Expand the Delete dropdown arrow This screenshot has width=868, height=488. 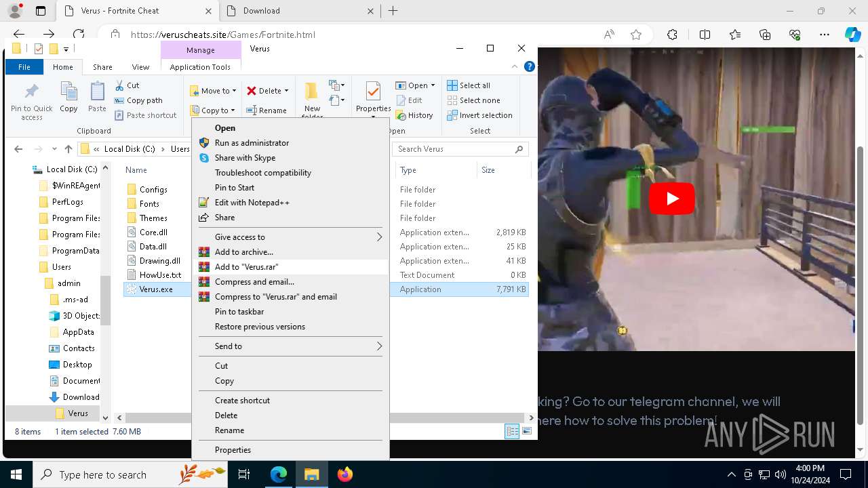coord(286,91)
